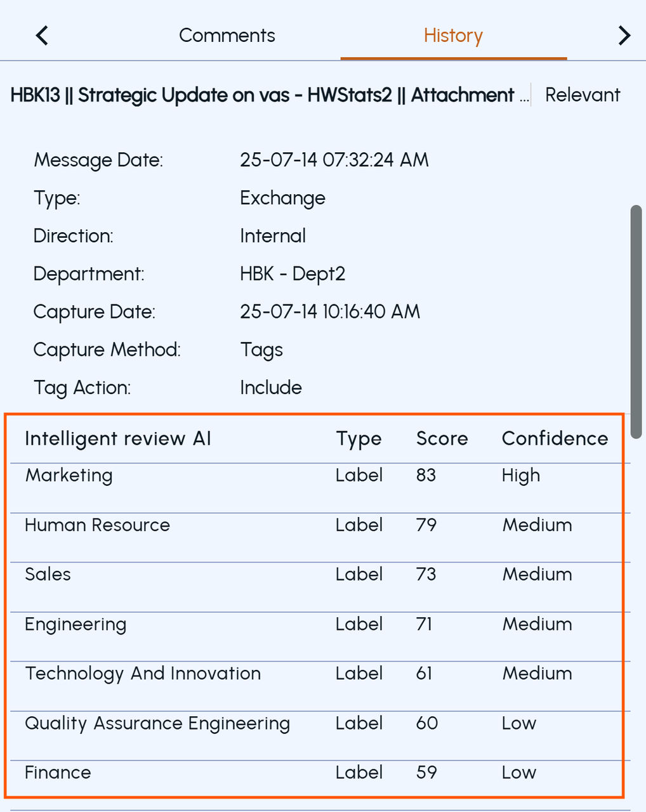Click the right chevron arrow icon
The height and width of the screenshot is (812, 646).
(624, 36)
